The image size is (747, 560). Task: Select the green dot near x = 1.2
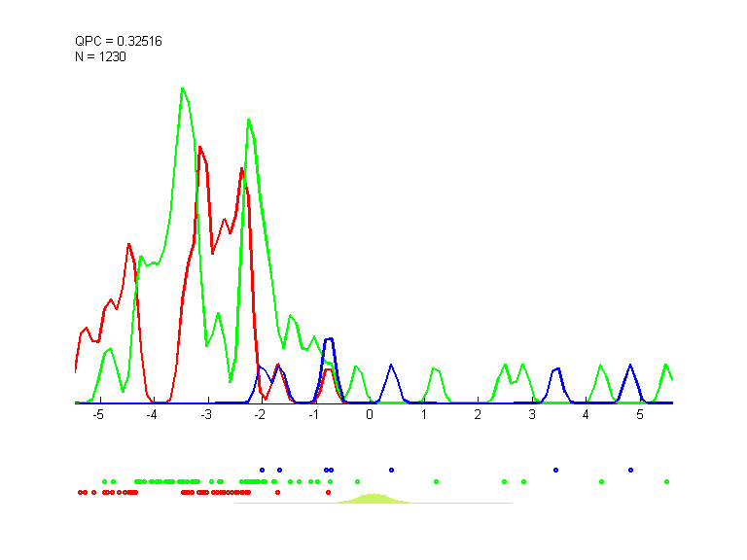436,481
